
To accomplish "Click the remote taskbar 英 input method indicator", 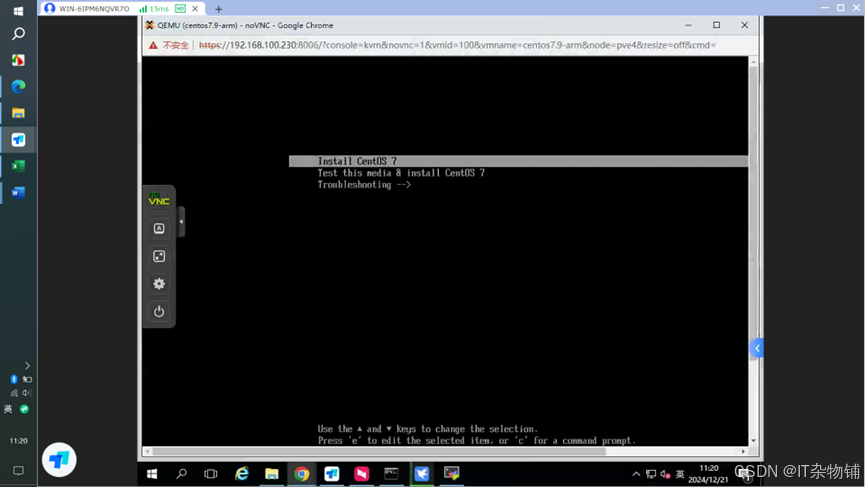I will coord(680,474).
